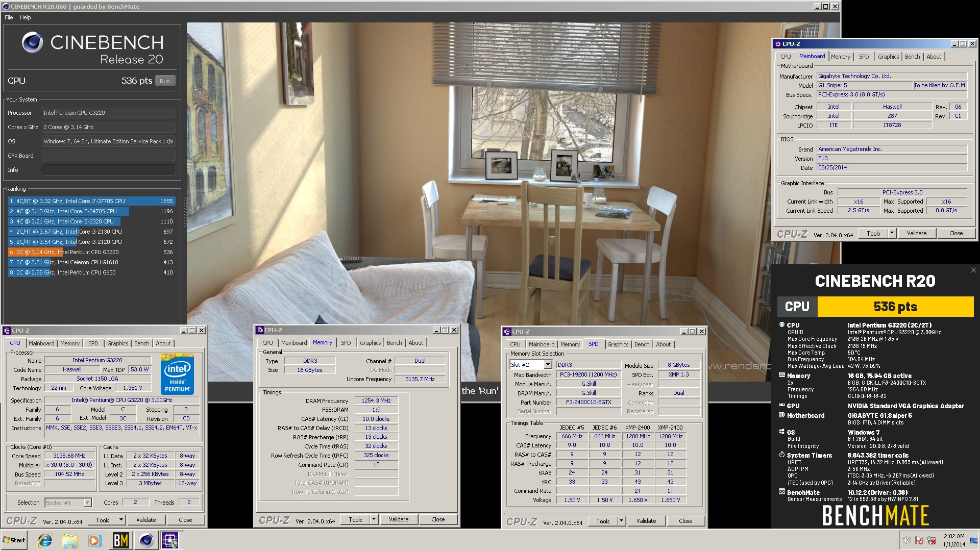Click Cinebench title bar icon

click(6, 7)
